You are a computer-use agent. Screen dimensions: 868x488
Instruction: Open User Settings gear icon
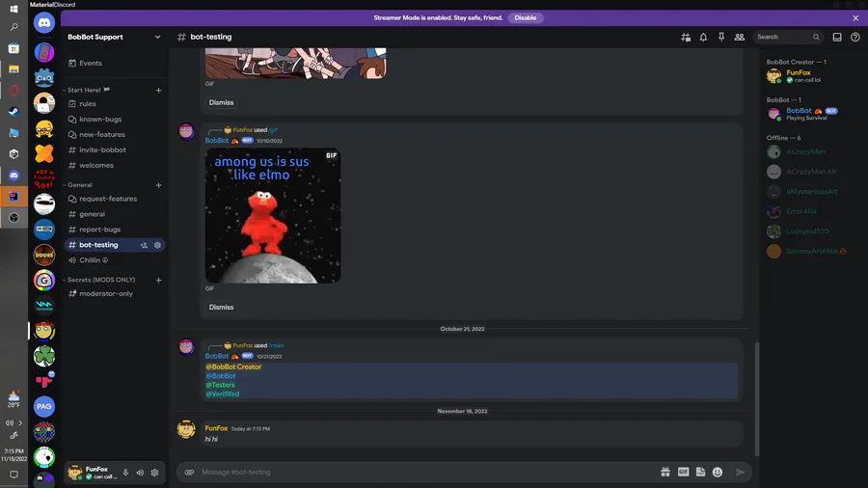(x=154, y=473)
